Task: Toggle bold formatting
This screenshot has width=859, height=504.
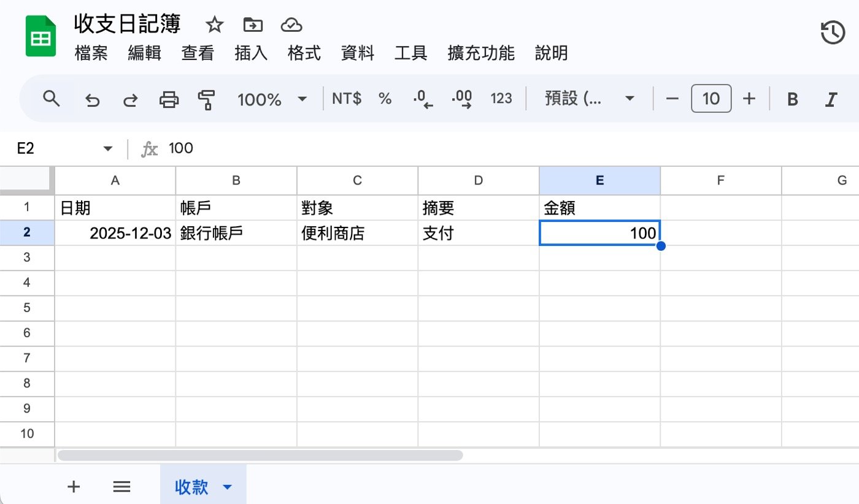Action: (793, 98)
